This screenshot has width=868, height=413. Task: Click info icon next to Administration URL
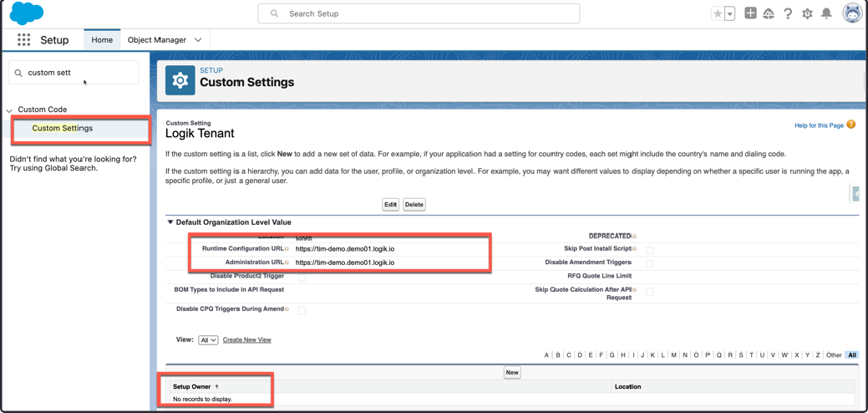[287, 263]
